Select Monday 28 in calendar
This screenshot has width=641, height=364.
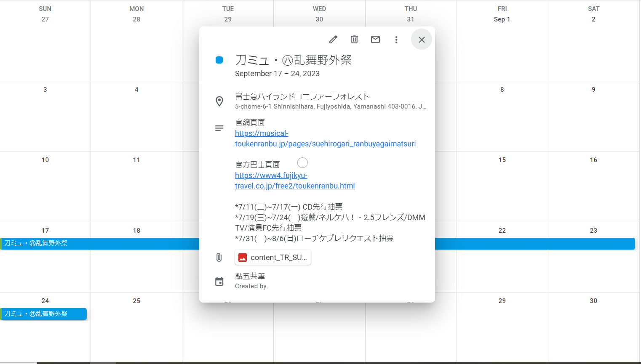pos(136,19)
